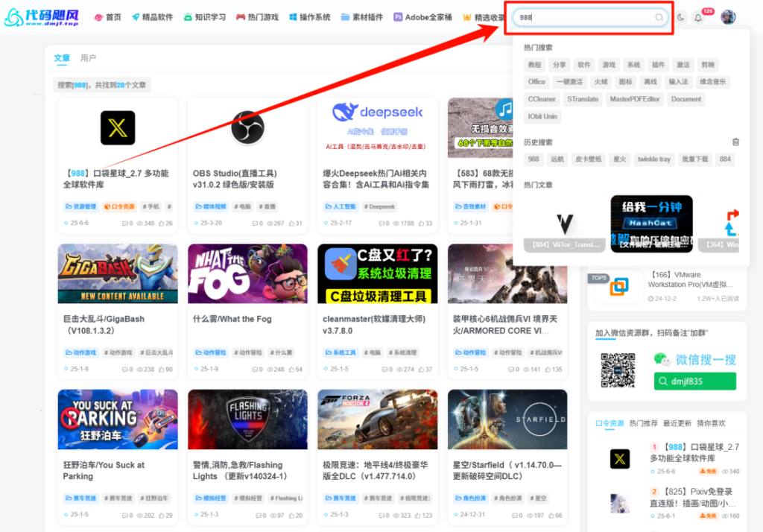The image size is (763, 532).
Task: Select history search tag 批量下载
Action: coord(695,159)
